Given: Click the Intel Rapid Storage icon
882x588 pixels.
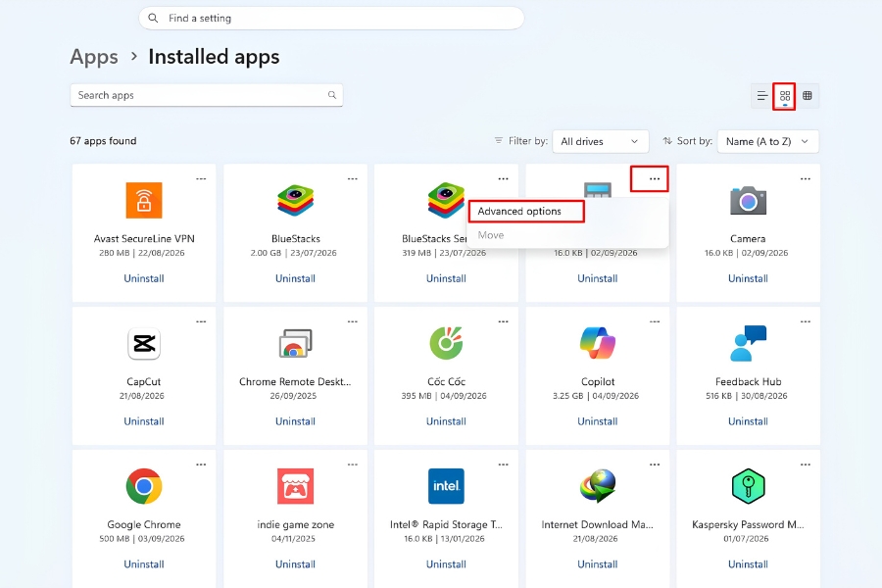Looking at the screenshot, I should 446,486.
